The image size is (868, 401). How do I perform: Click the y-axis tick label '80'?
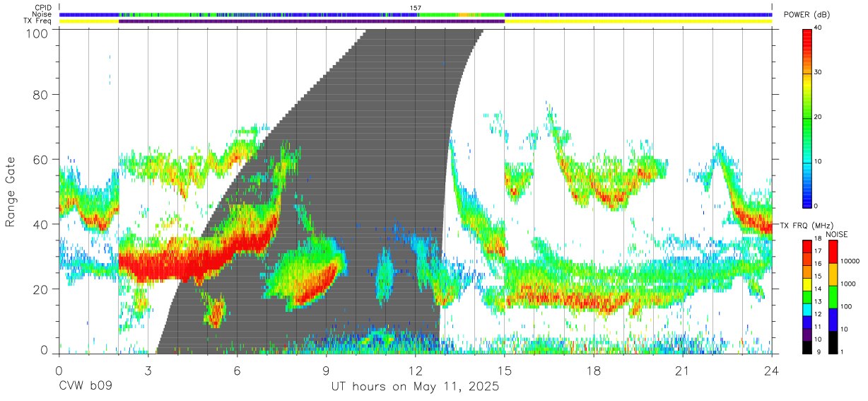41,94
